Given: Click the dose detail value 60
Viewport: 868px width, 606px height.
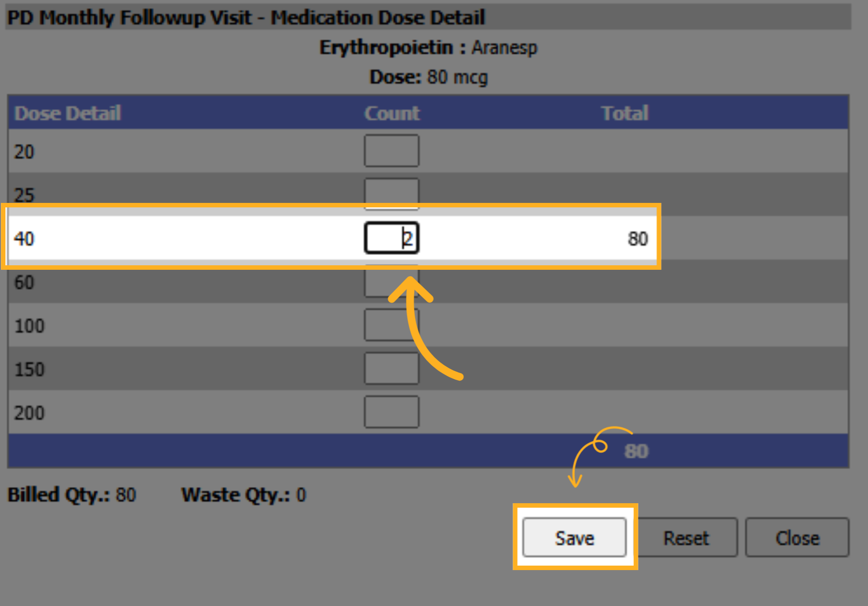Looking at the screenshot, I should click(x=24, y=282).
